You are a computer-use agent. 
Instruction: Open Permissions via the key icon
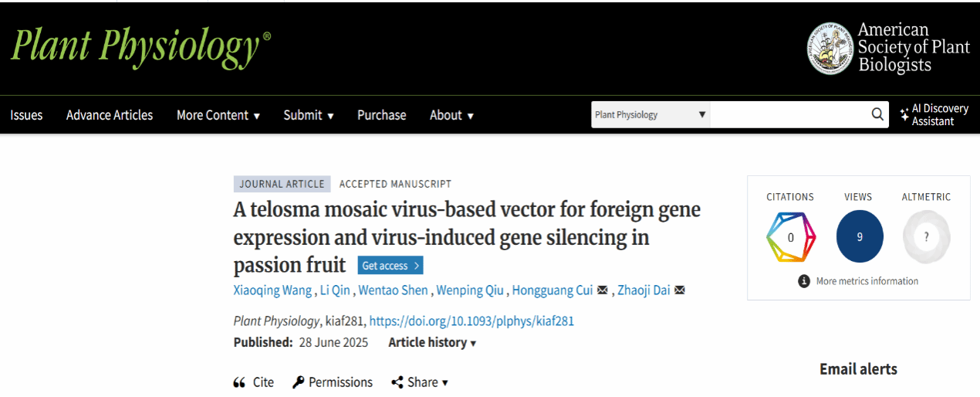[299, 382]
